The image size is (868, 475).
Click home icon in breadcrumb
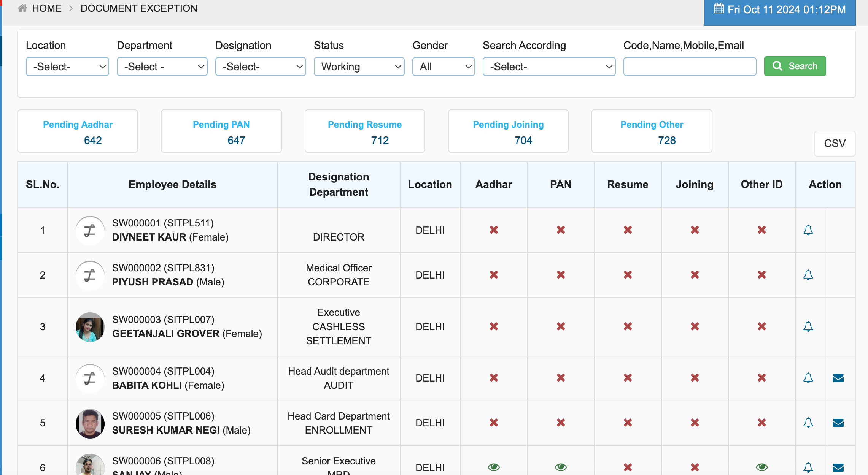[x=23, y=8]
